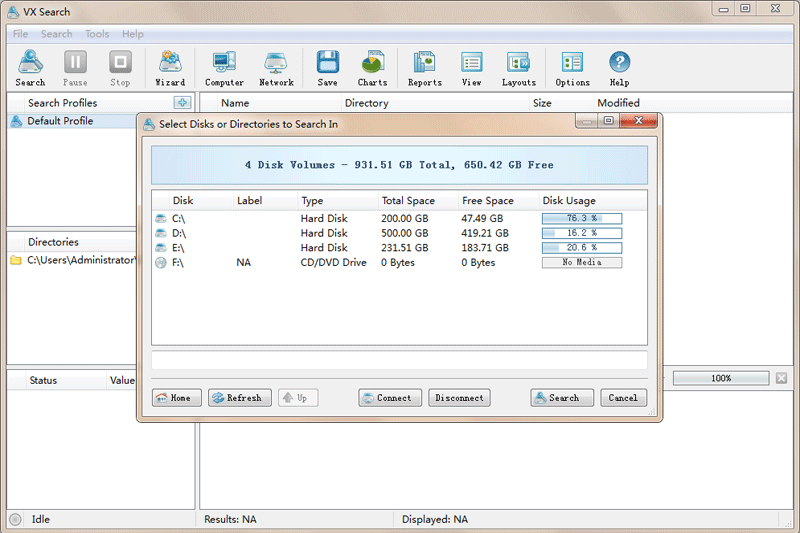Add a new search profile with plus icon
This screenshot has height=533, width=800.
click(x=182, y=102)
